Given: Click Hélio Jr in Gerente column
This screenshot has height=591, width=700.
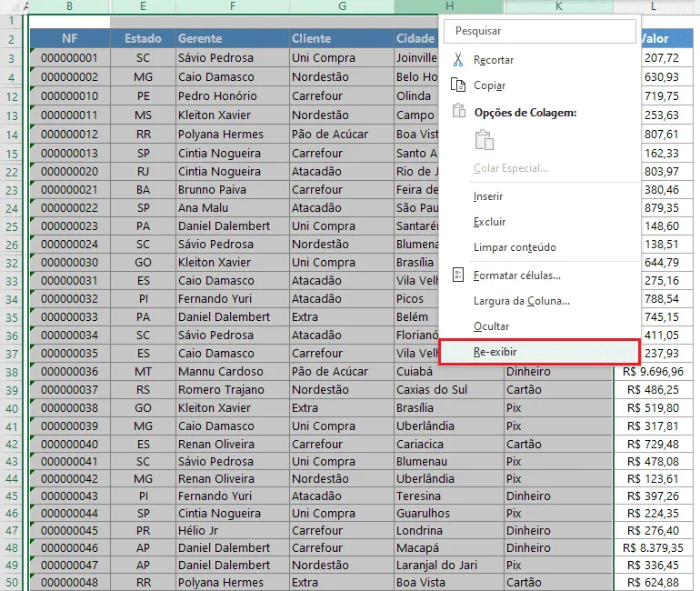Looking at the screenshot, I should 233,530.
